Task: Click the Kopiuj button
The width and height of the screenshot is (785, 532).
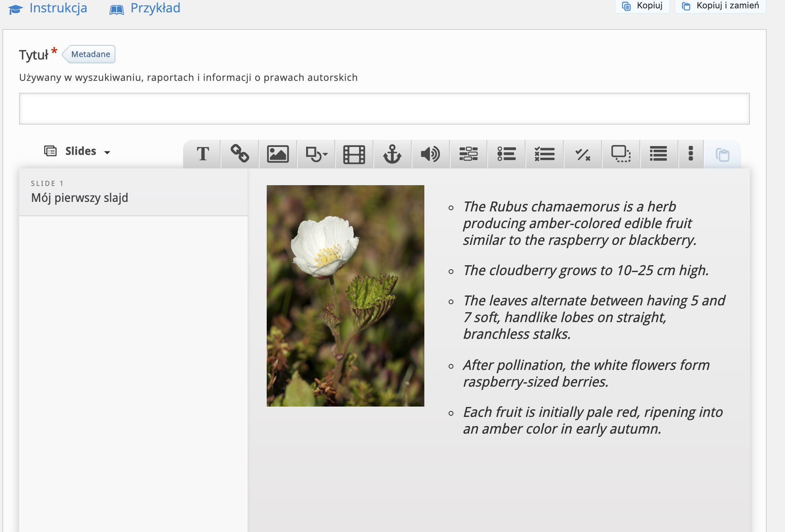Action: (642, 6)
